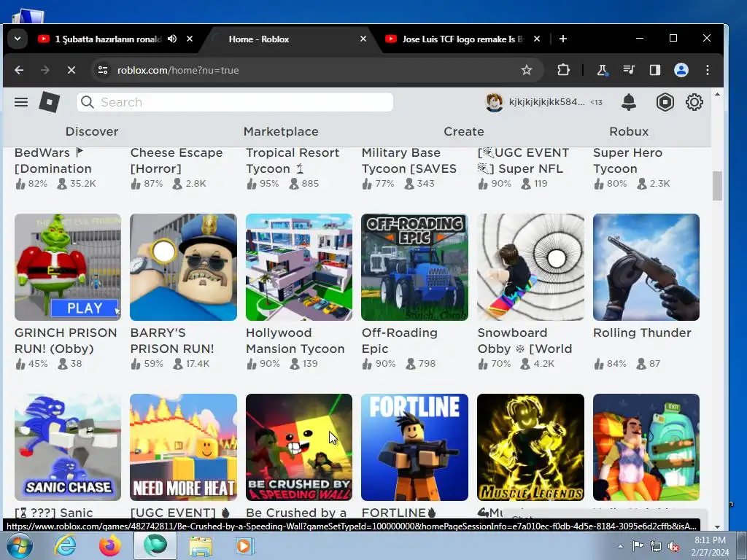Go back to the previous page

[19, 70]
